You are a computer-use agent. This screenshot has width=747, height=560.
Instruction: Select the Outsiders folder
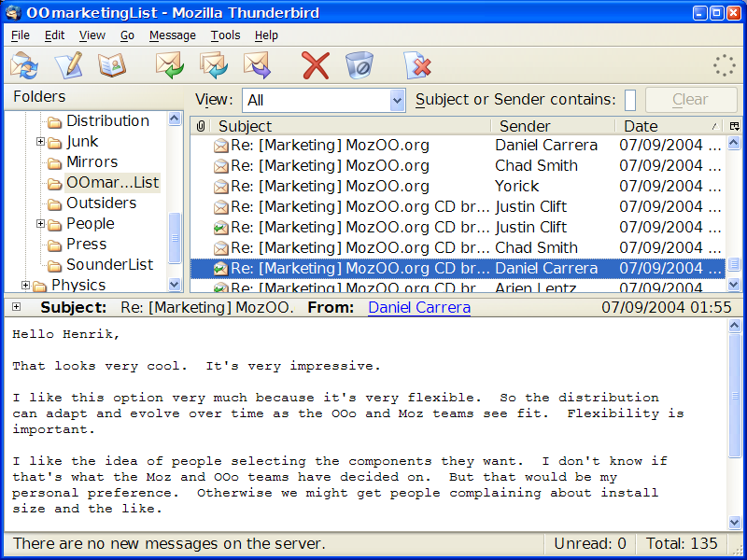click(x=101, y=203)
